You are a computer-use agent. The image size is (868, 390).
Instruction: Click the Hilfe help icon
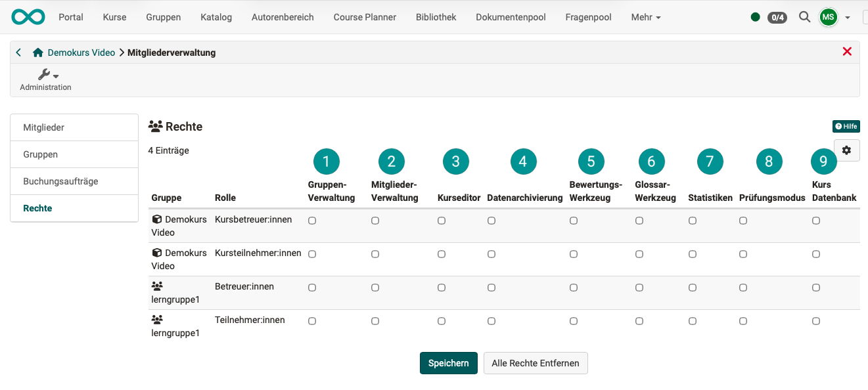click(846, 126)
